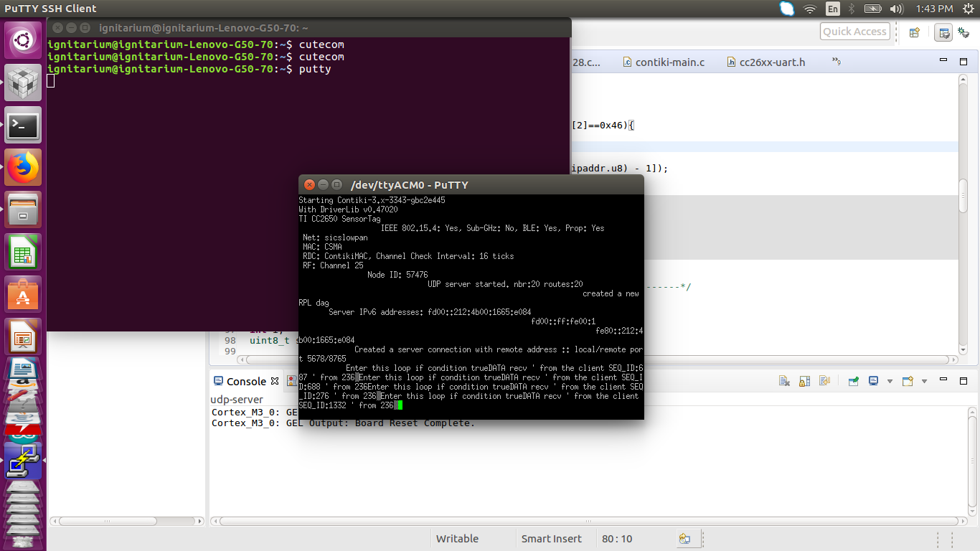
Task: Pin the Console view
Action: click(854, 381)
